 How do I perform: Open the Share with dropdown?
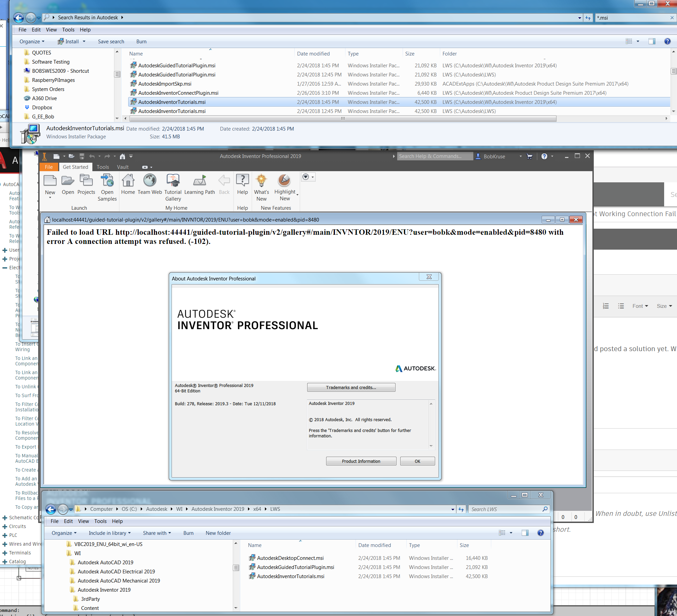pos(157,533)
